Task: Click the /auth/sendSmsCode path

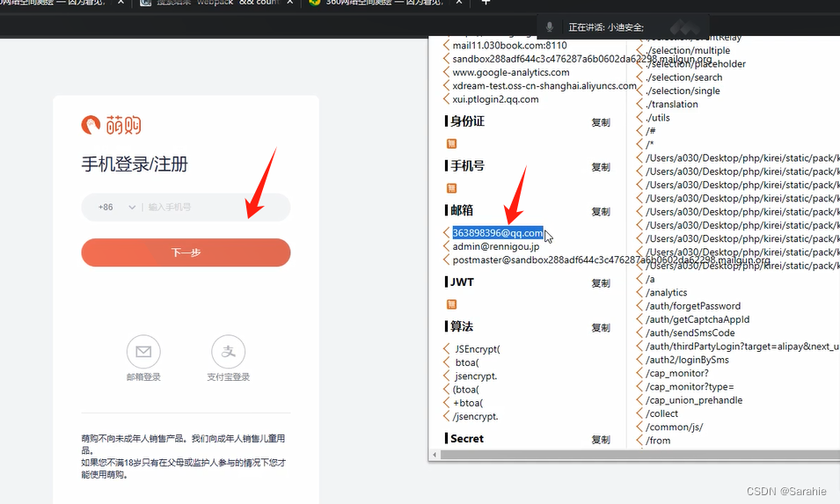Action: coord(690,332)
